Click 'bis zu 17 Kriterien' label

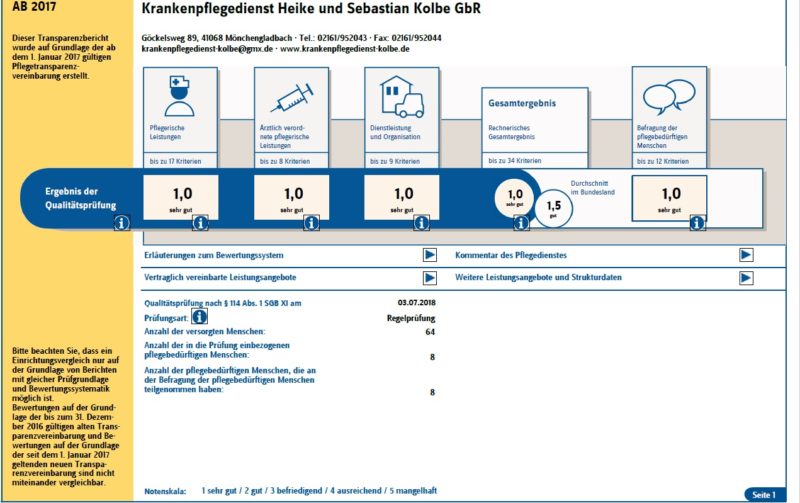pyautogui.click(x=175, y=161)
